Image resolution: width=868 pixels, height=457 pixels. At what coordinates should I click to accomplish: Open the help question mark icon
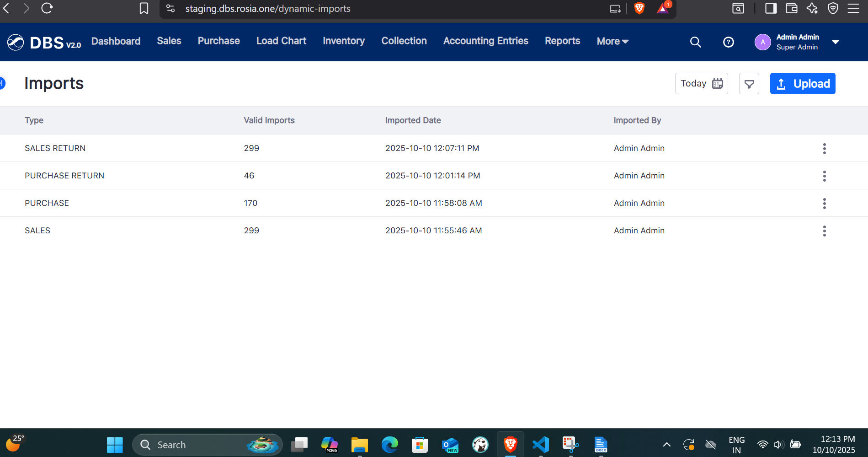728,42
